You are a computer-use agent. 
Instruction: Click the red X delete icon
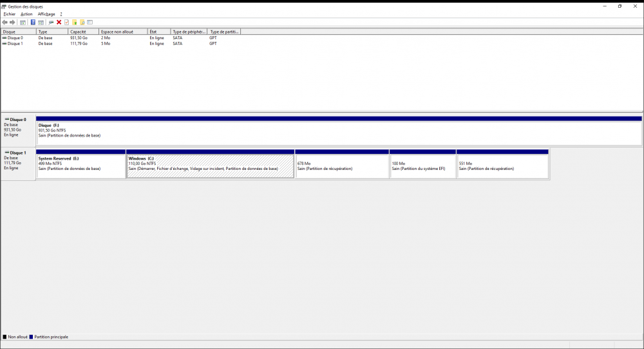point(59,23)
